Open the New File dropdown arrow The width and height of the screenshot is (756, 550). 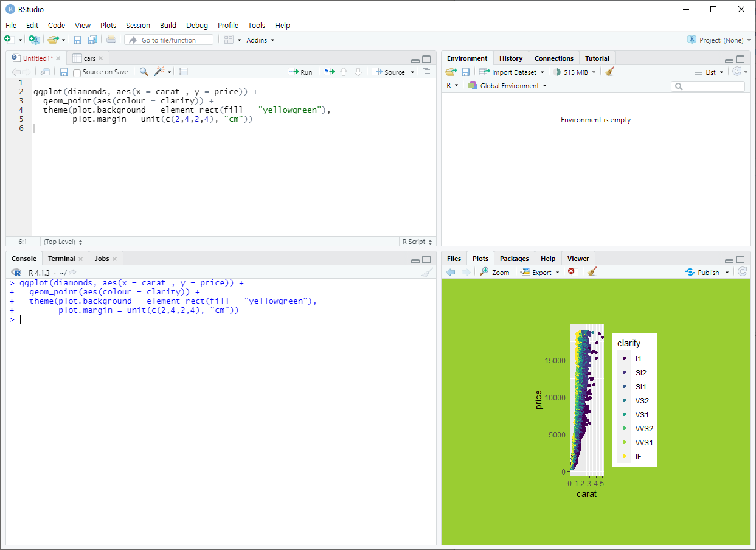click(x=20, y=40)
